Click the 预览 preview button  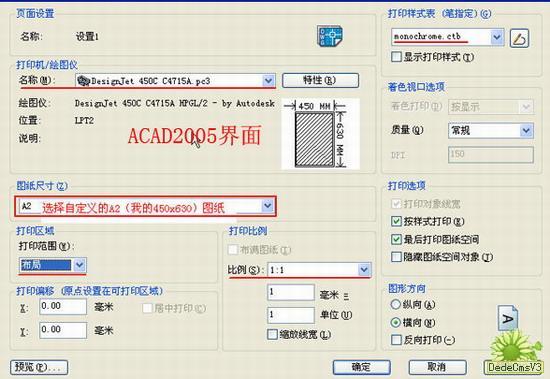(x=39, y=367)
